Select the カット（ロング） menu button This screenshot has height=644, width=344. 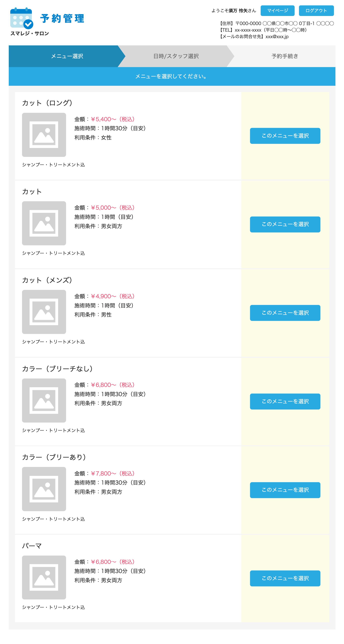pyautogui.click(x=285, y=136)
